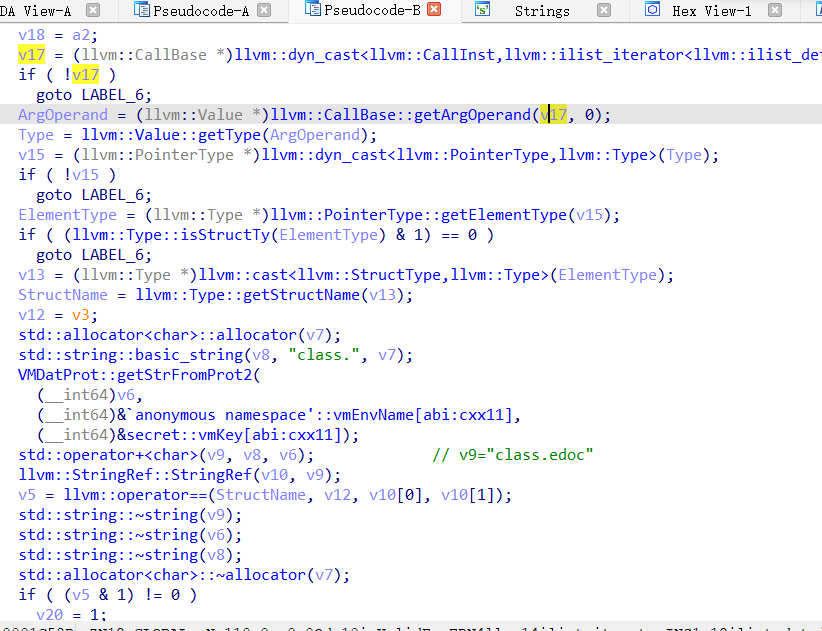Click the Pseudocode-B tab icon
This screenshot has height=631, width=822.
pos(312,11)
